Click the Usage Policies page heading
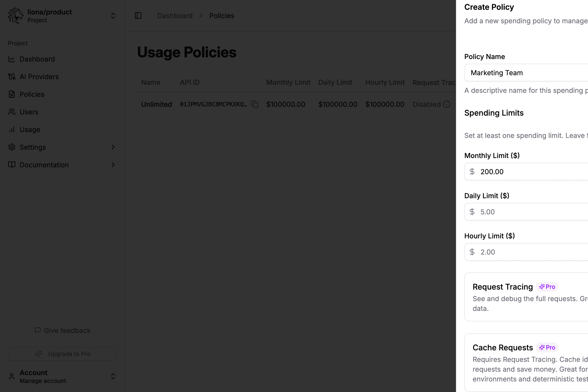The width and height of the screenshot is (588, 392). coord(187,52)
